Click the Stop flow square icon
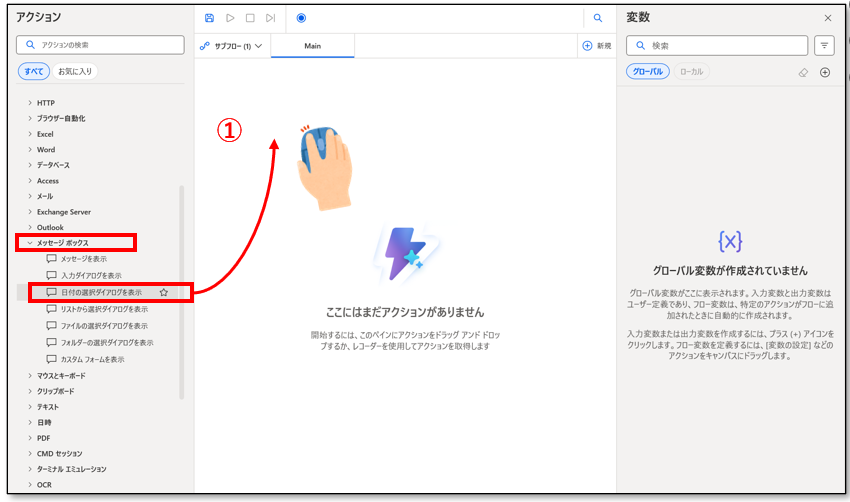 point(250,18)
